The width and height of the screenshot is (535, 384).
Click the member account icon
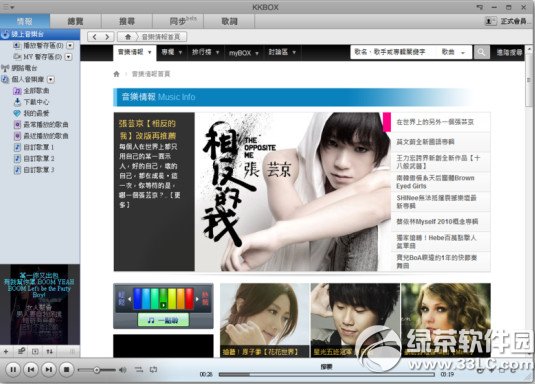pos(491,21)
